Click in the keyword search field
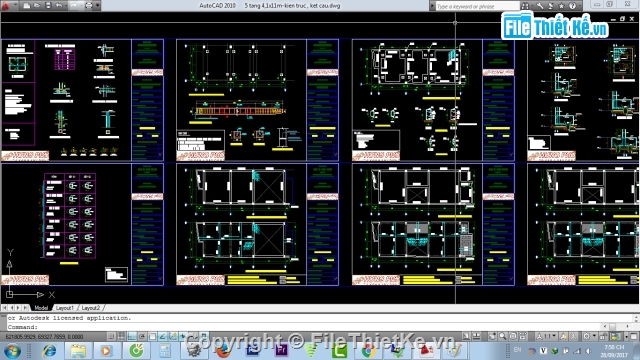640x360 pixels. pos(476,6)
